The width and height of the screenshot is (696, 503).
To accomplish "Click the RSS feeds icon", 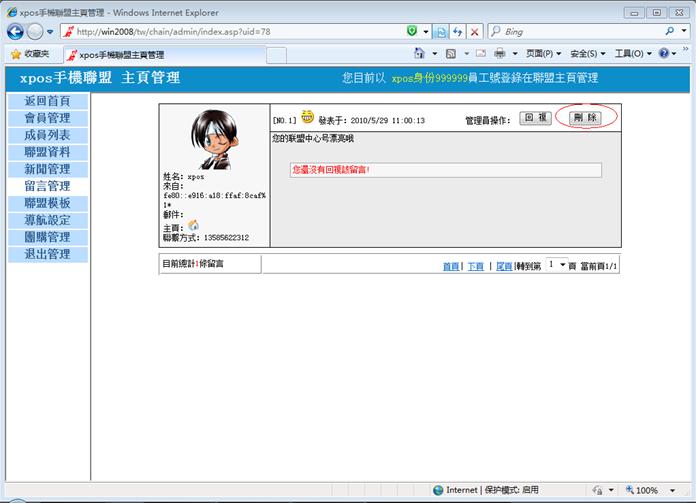I will tap(451, 54).
